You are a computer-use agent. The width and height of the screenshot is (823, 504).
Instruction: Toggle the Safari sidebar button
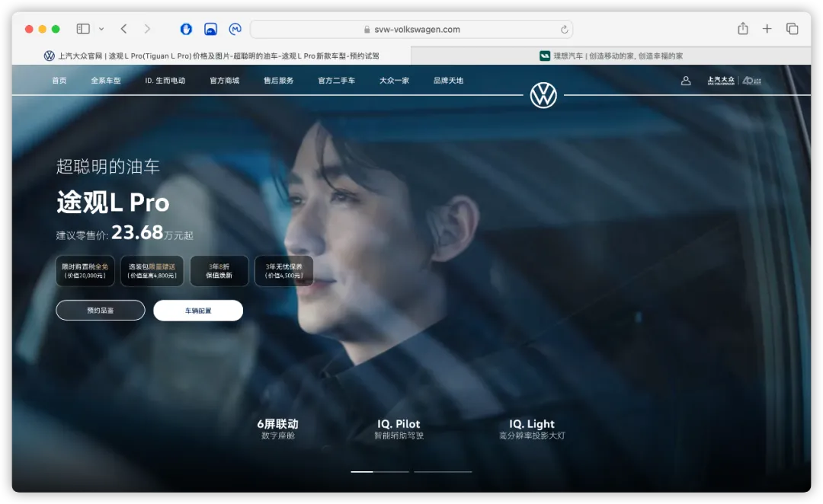click(x=83, y=29)
